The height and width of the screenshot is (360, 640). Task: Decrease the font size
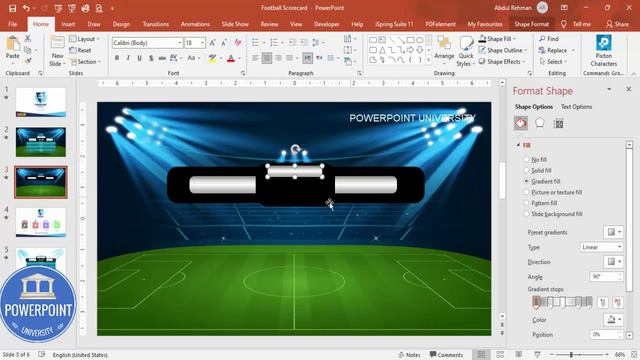(x=224, y=43)
